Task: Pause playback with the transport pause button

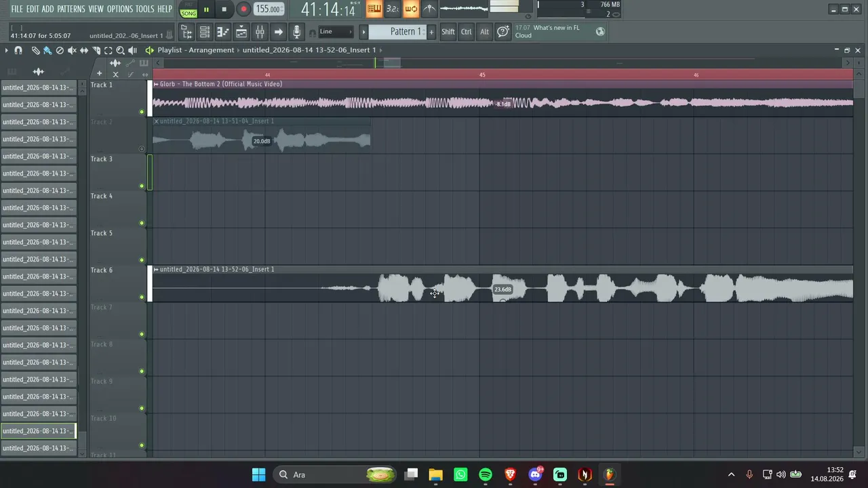Action: click(206, 9)
